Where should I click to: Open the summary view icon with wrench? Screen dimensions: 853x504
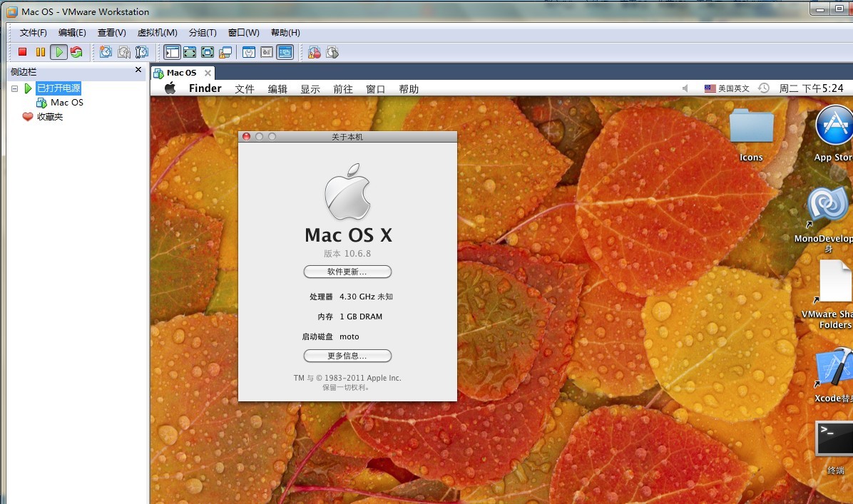pos(249,52)
